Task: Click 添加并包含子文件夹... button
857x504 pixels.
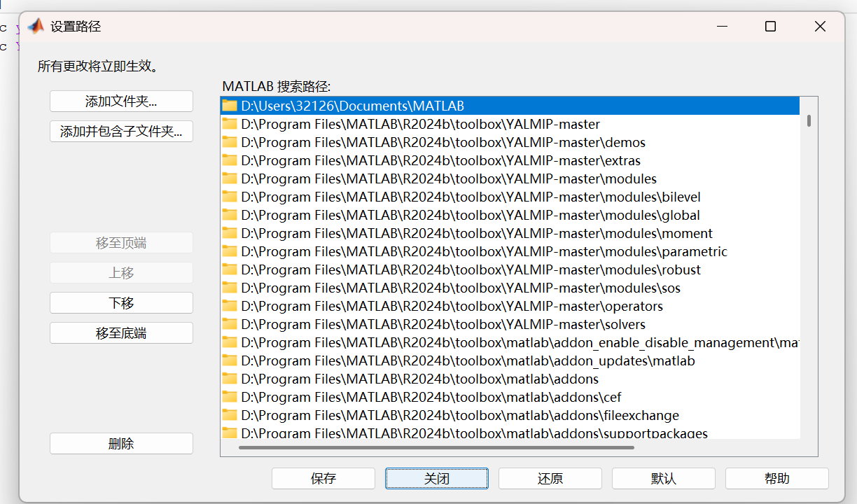Action: (121, 131)
